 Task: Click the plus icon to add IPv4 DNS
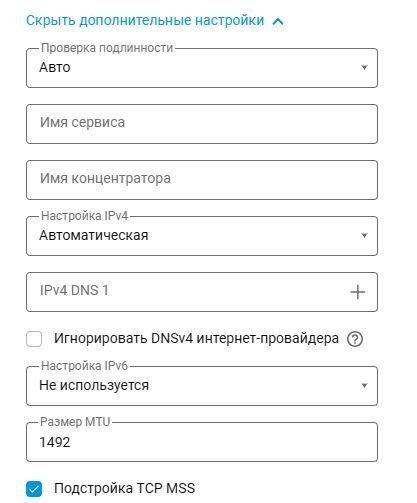(x=358, y=292)
